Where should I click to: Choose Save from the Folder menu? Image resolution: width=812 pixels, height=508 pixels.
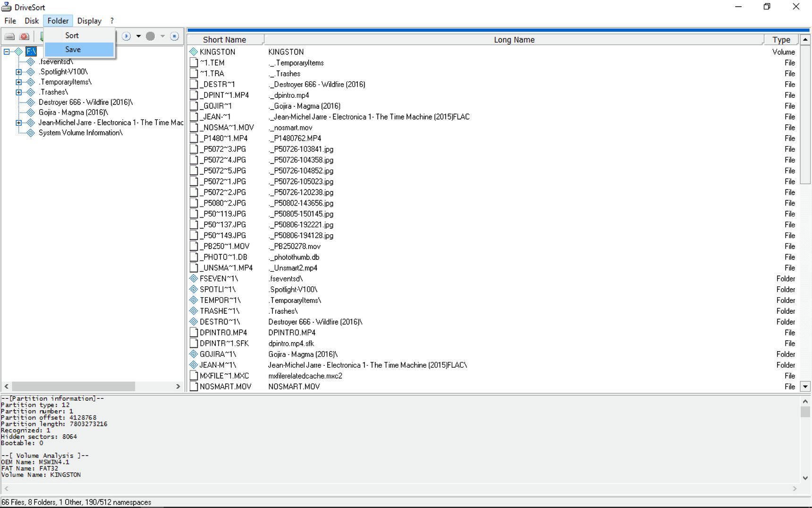(x=79, y=50)
